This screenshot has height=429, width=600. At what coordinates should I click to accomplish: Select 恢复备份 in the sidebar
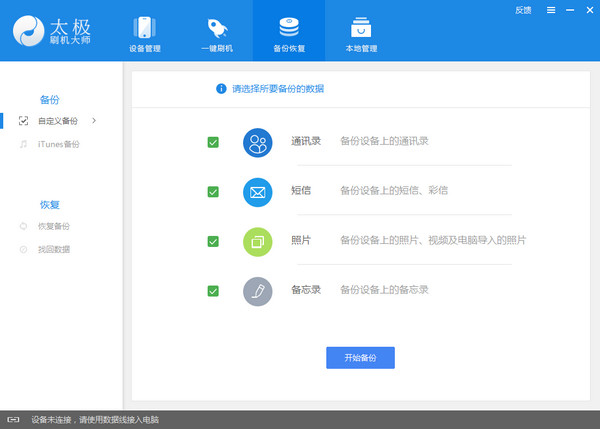point(54,226)
